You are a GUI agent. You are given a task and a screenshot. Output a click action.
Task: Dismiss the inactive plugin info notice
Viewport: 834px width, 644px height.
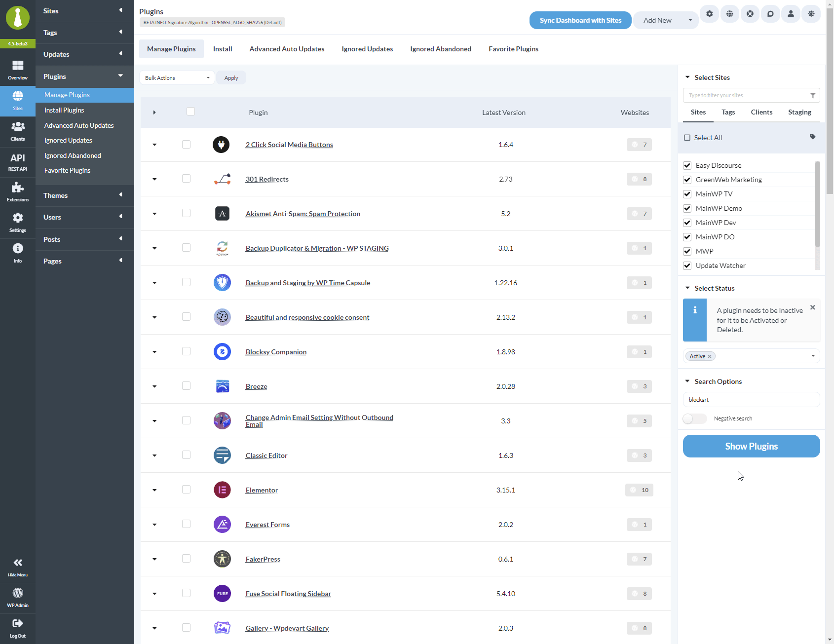(x=813, y=307)
